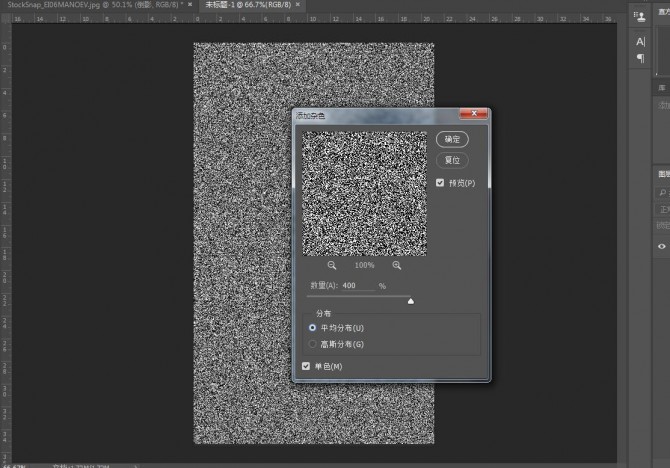Click the 数量(A) amount input field

tap(357, 286)
